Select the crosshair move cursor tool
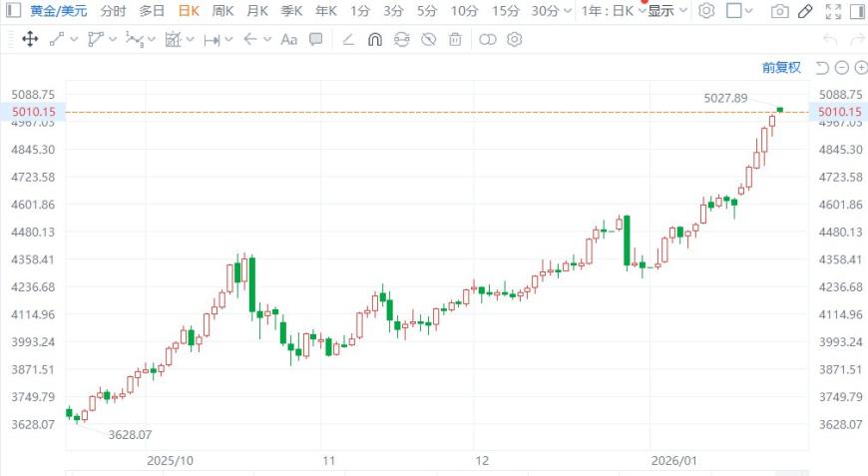The height and width of the screenshot is (476, 868). 30,40
